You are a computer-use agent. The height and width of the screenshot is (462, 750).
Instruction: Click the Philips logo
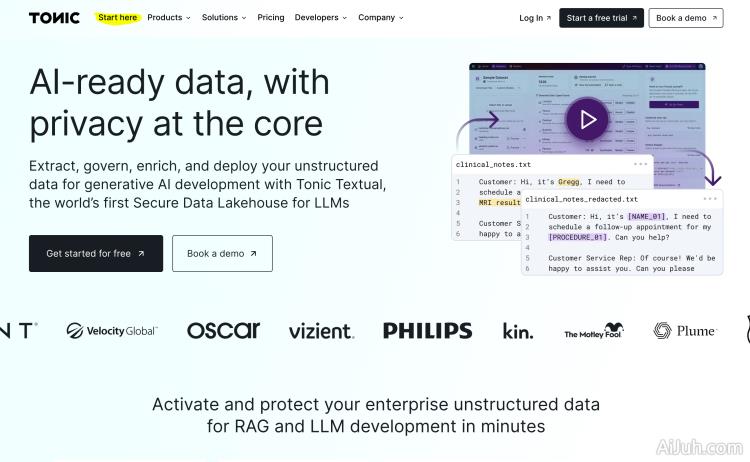coord(427,331)
